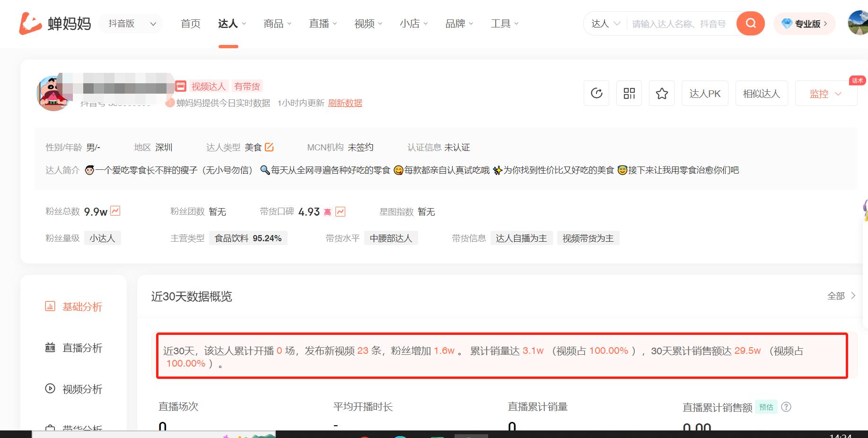Expand the 监控 dropdown
This screenshot has height=438, width=868.
click(826, 93)
